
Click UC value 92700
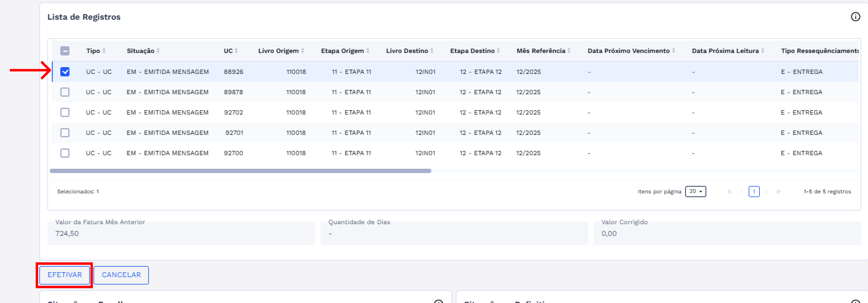pyautogui.click(x=233, y=153)
